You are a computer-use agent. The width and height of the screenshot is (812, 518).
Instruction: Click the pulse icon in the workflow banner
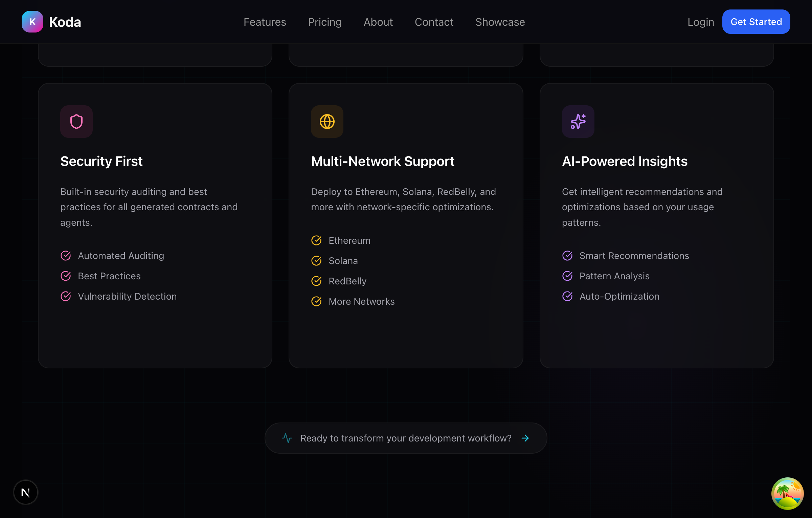click(x=287, y=438)
